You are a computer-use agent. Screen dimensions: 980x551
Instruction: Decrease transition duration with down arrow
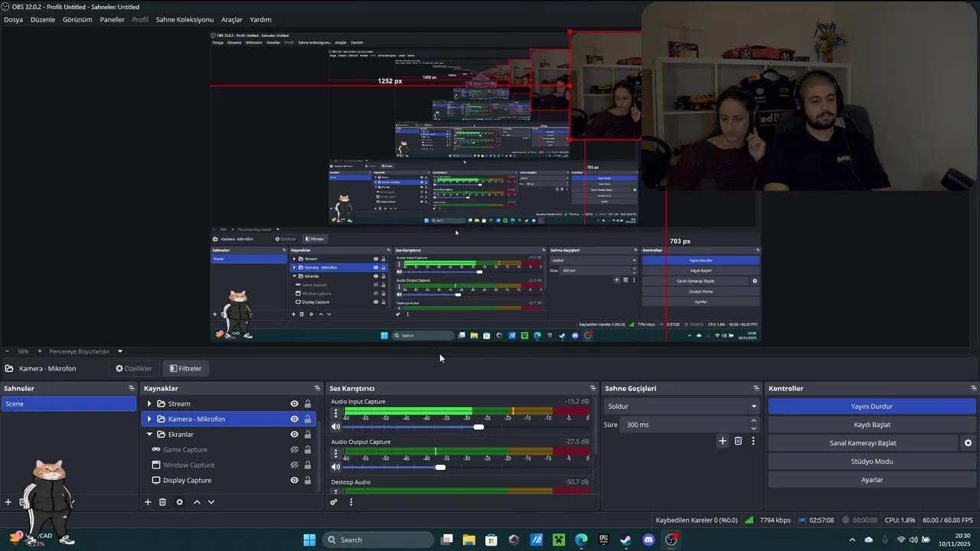coord(753,428)
